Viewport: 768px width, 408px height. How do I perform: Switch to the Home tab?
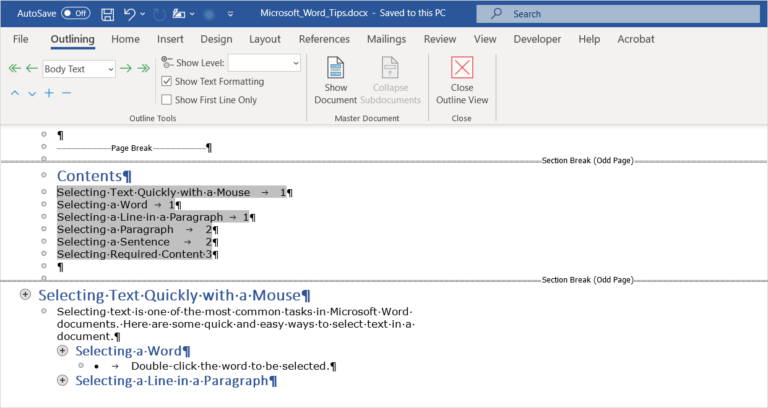click(125, 39)
